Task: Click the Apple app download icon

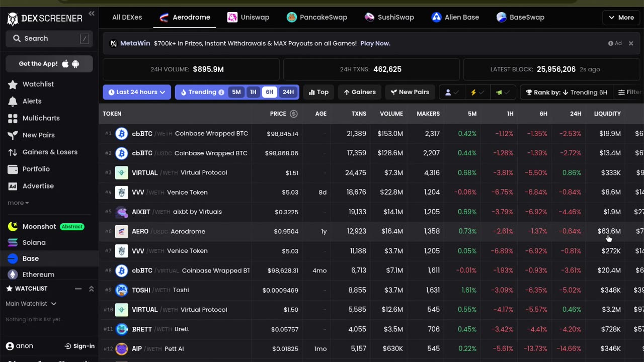Action: pos(65,64)
